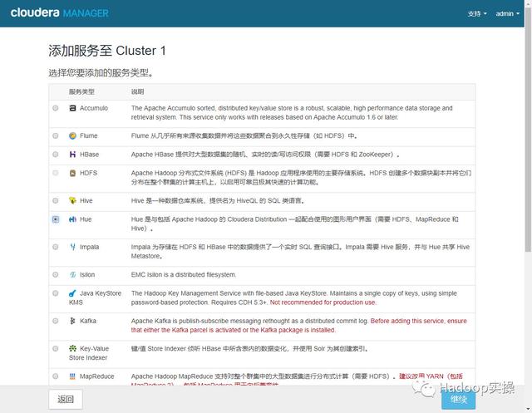The height and width of the screenshot is (413, 532).
Task: Select the Hive radio button
Action: click(56, 201)
